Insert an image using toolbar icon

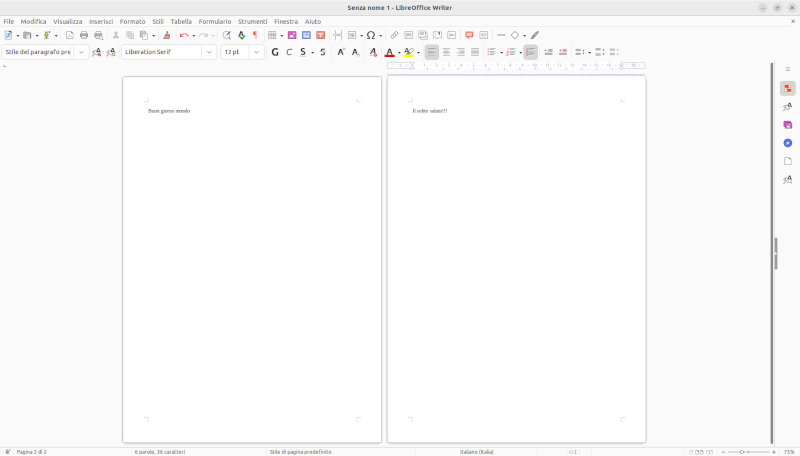[x=292, y=35]
